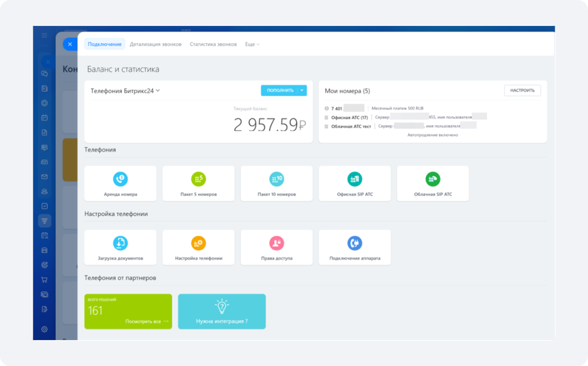Switch to the Подключение tab

point(105,44)
